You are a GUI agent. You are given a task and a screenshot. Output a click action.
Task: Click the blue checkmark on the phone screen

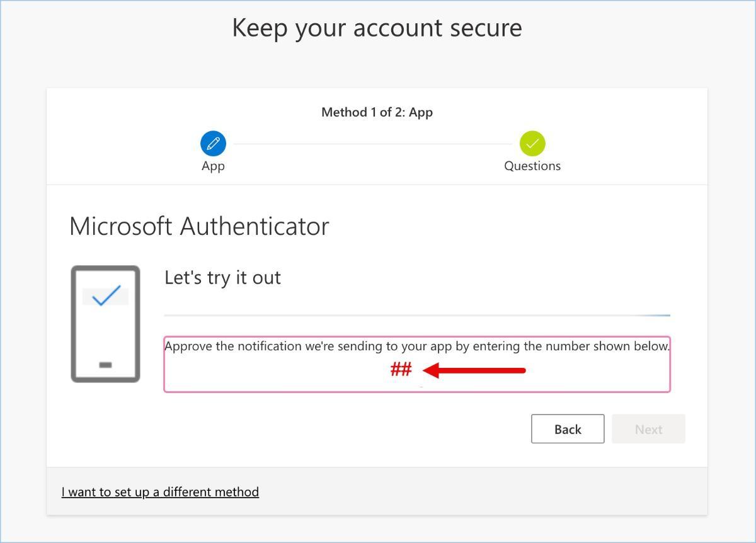[106, 295]
